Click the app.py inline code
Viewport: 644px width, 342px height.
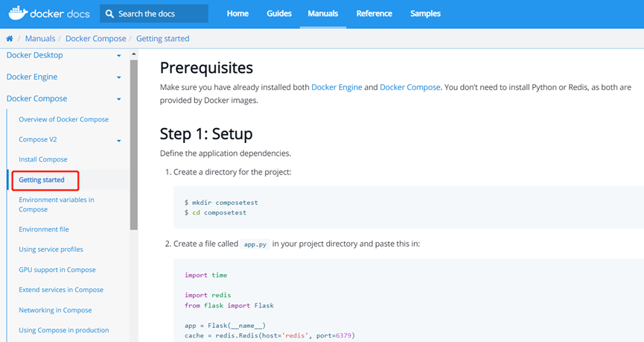point(255,244)
